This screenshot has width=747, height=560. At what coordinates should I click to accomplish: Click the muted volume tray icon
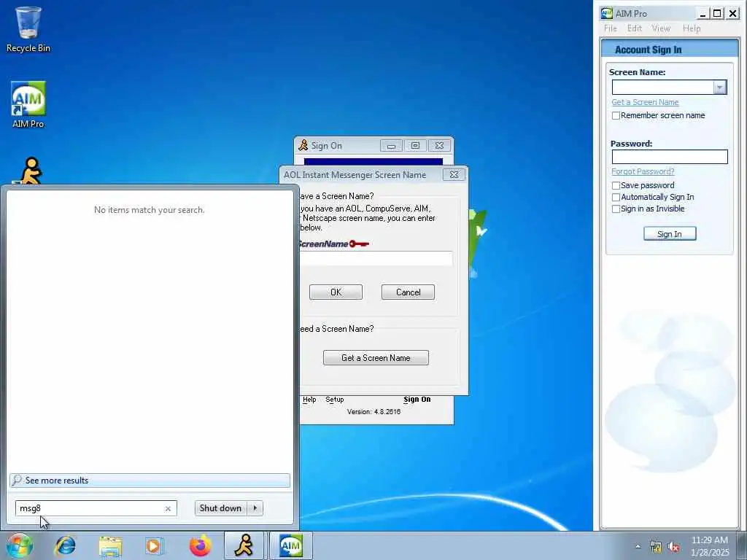[x=673, y=547]
